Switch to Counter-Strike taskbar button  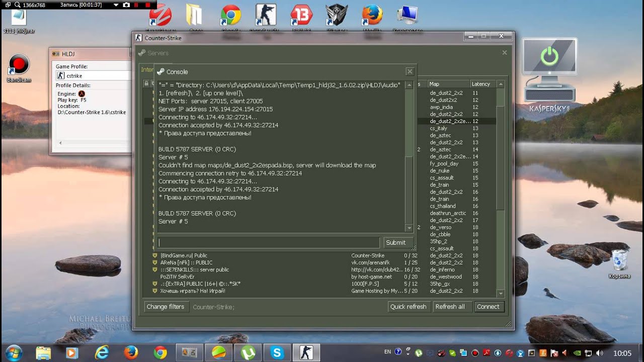pos(306,353)
